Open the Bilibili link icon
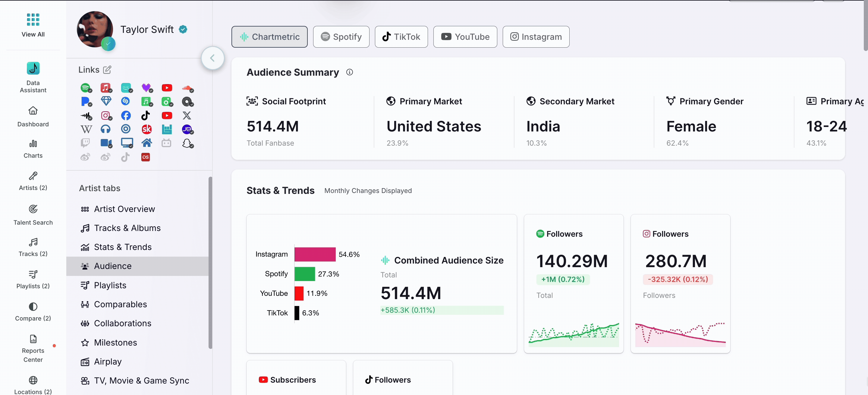 click(x=166, y=143)
